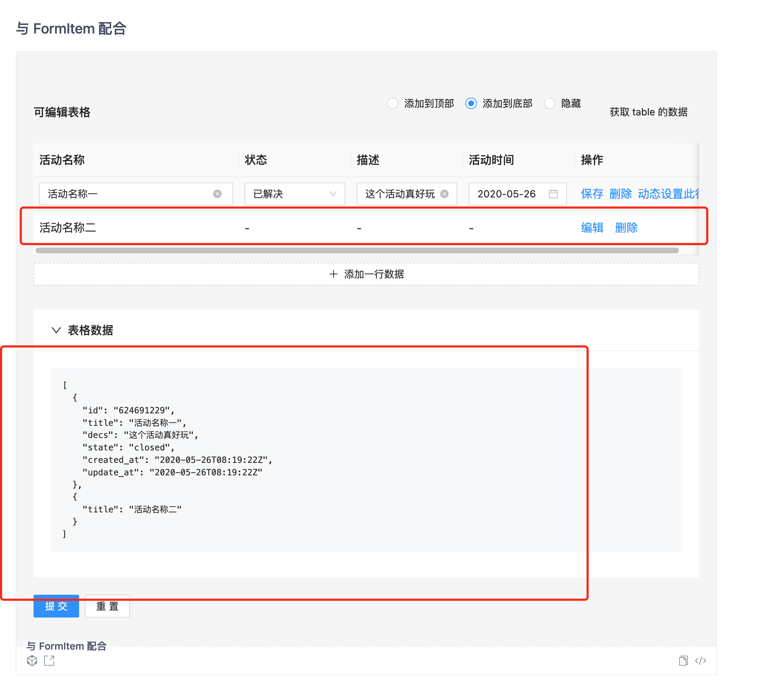Open demo in CodeSandbox cube icon
Image resolution: width=784 pixels, height=692 pixels.
click(32, 661)
